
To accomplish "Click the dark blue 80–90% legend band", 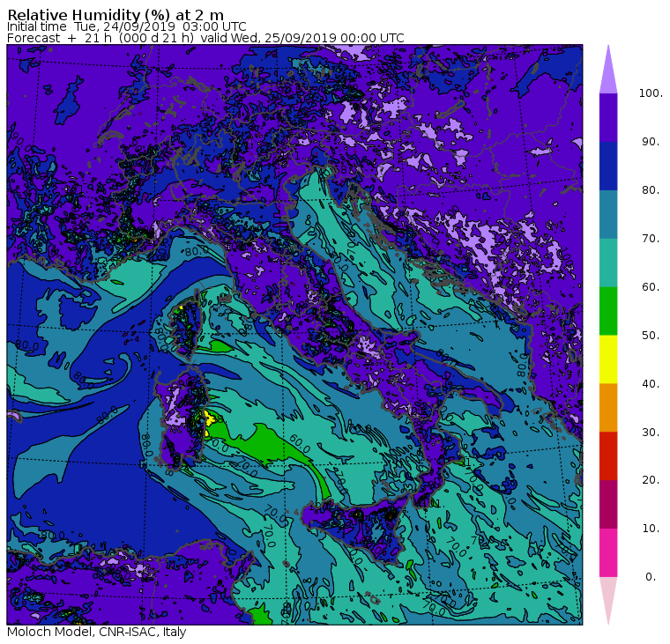I will pyautogui.click(x=608, y=166).
